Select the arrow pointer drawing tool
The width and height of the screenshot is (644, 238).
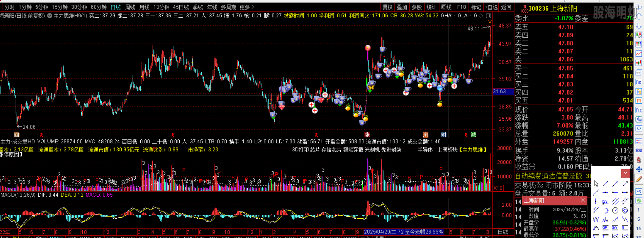click(x=596, y=184)
